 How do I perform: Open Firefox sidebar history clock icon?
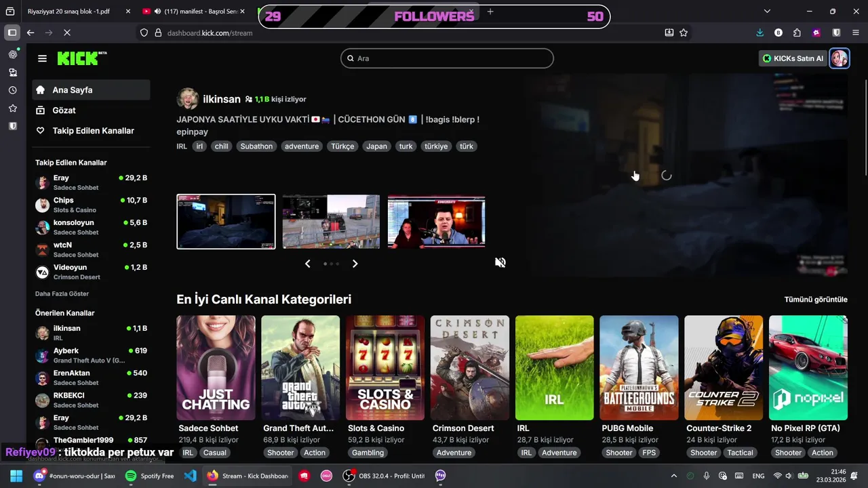[x=12, y=90]
